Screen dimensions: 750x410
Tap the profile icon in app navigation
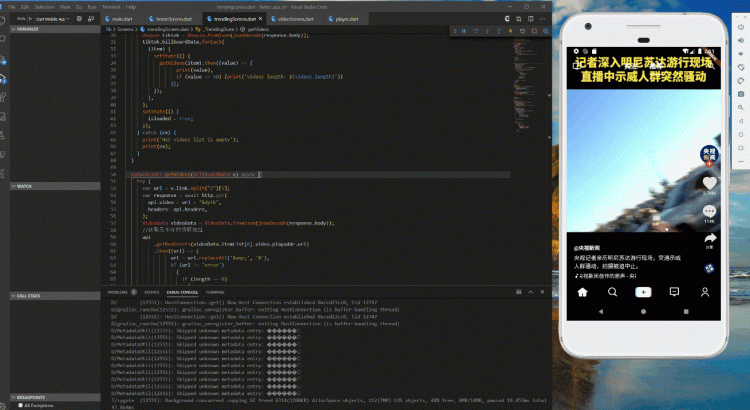coord(706,291)
